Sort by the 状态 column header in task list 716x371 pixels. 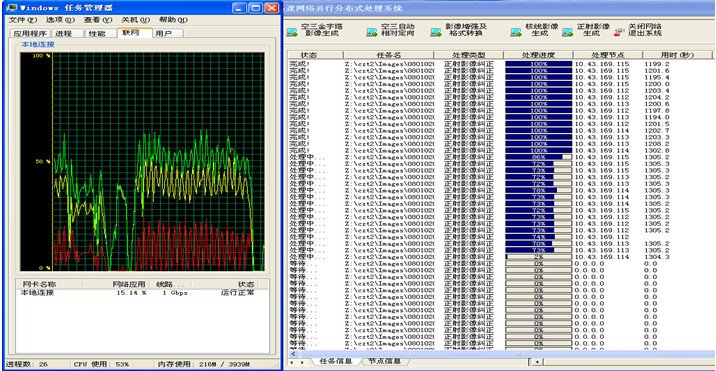pyautogui.click(x=316, y=55)
